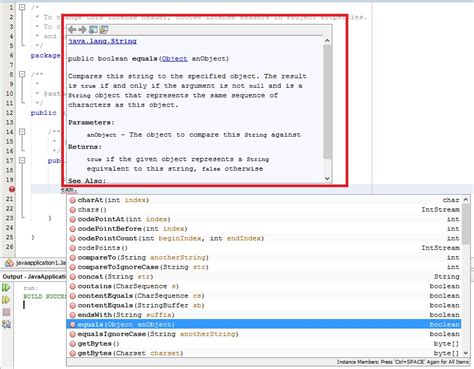474x369 pixels.
Task: Select codePointCount completion item
Action: pos(264,238)
